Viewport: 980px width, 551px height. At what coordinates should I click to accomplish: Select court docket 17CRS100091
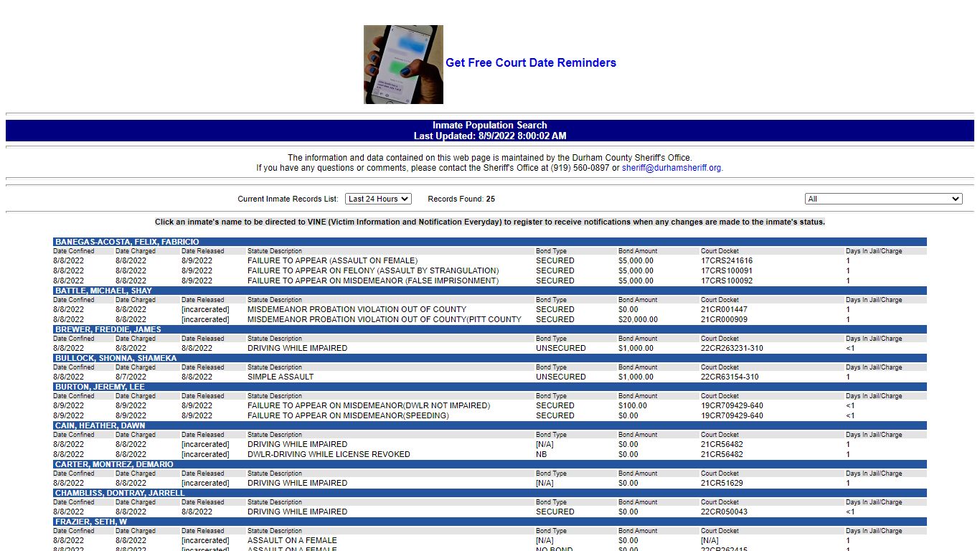click(727, 271)
